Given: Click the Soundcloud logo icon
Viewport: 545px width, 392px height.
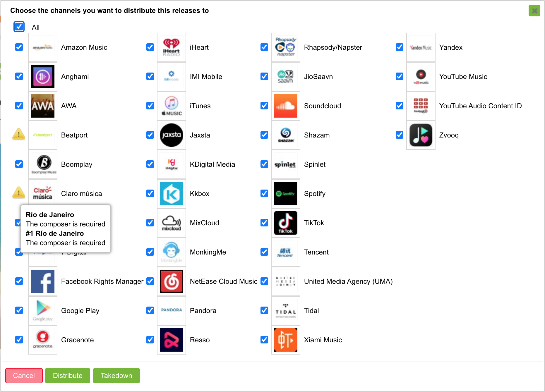Looking at the screenshot, I should pos(286,106).
